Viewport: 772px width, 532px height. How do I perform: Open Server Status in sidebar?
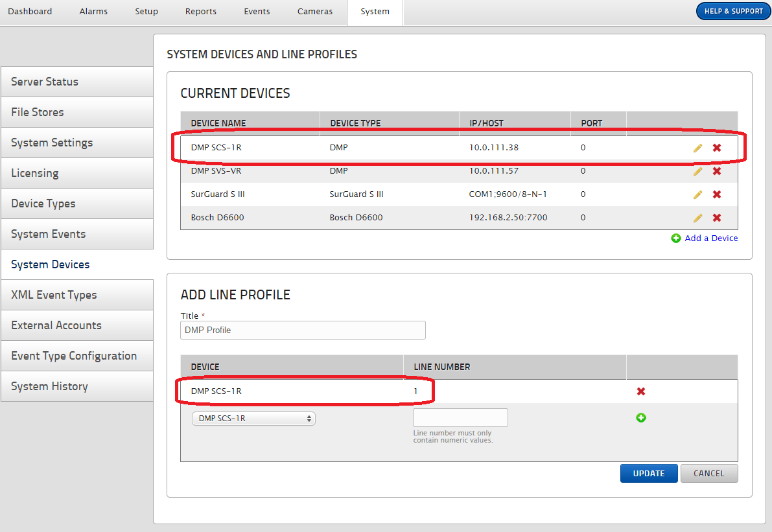[77, 82]
